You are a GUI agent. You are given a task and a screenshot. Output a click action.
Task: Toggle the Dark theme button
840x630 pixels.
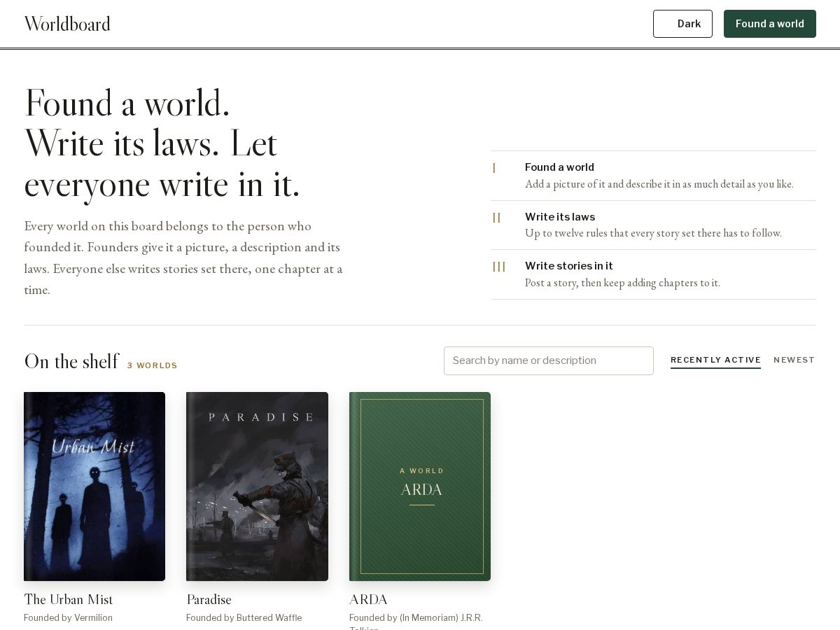click(x=682, y=24)
